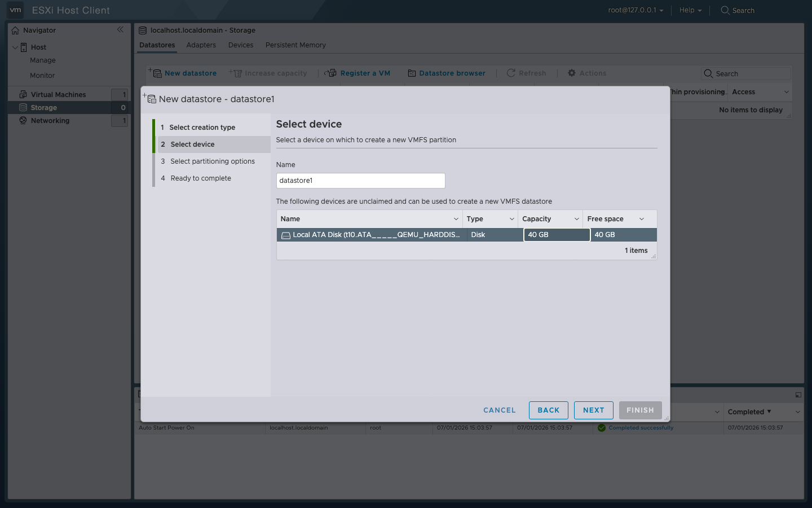Collapse the Navigator panel with double-chevron icon

point(120,29)
